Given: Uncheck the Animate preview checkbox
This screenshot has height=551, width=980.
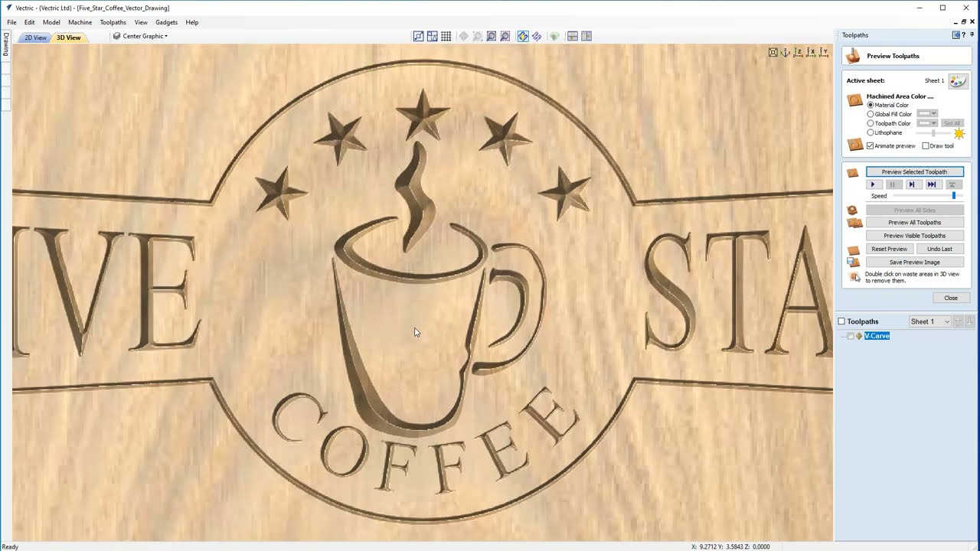Looking at the screenshot, I should click(x=871, y=146).
